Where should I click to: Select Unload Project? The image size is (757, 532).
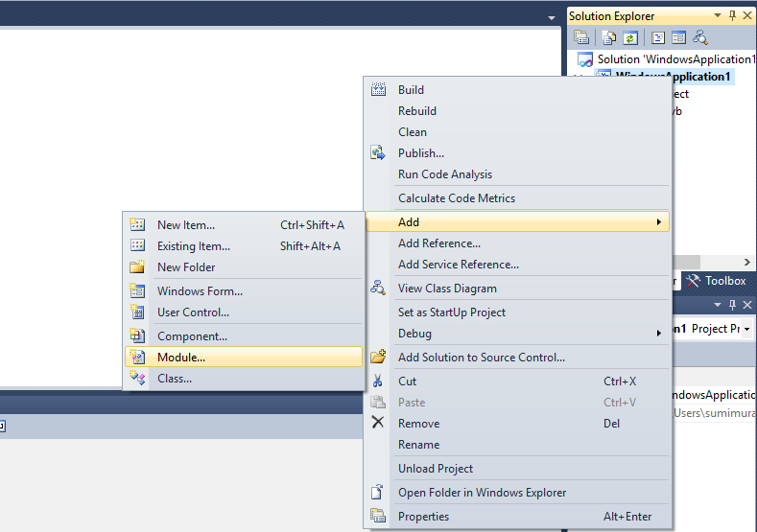517,469
